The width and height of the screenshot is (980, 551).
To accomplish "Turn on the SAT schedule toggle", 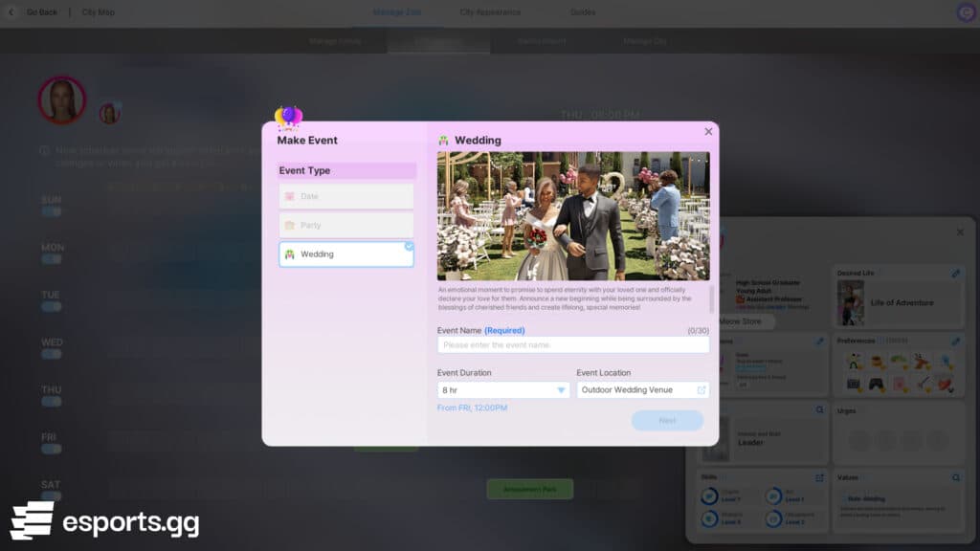I will pos(52,494).
